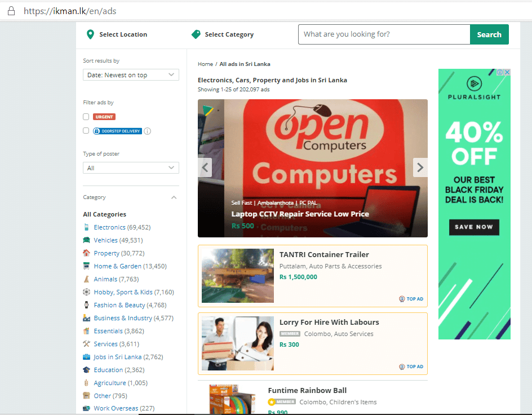This screenshot has width=532, height=415.
Task: Open Funtime Rainbow Ball thumbnail
Action: click(233, 399)
